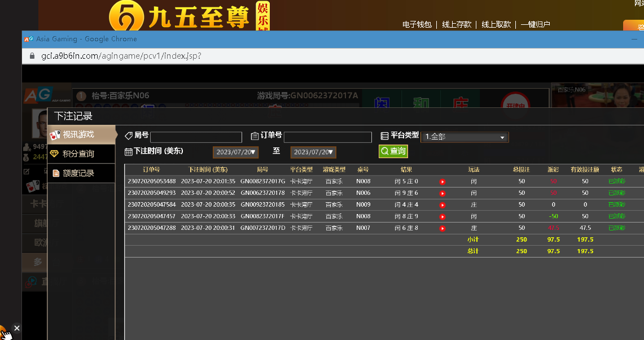Click the document icon beside 额度记录
The height and width of the screenshot is (340, 644).
pos(56,173)
